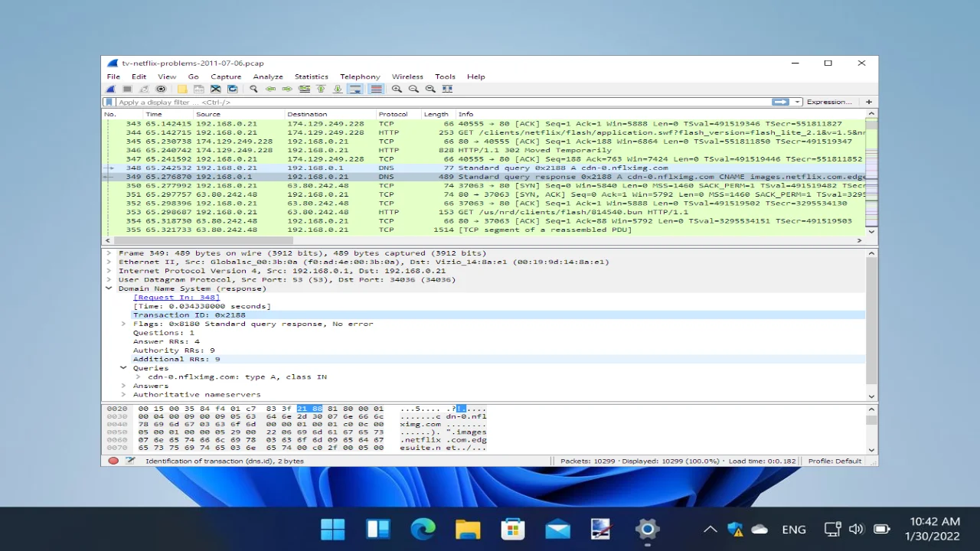
Task: Select packet 353 GET 814540.bun row
Action: click(x=484, y=212)
